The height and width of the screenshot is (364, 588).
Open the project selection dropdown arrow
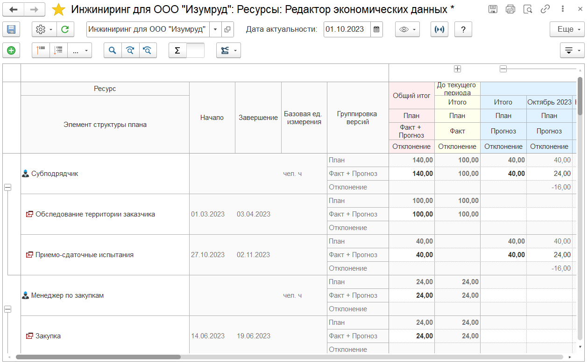click(215, 29)
